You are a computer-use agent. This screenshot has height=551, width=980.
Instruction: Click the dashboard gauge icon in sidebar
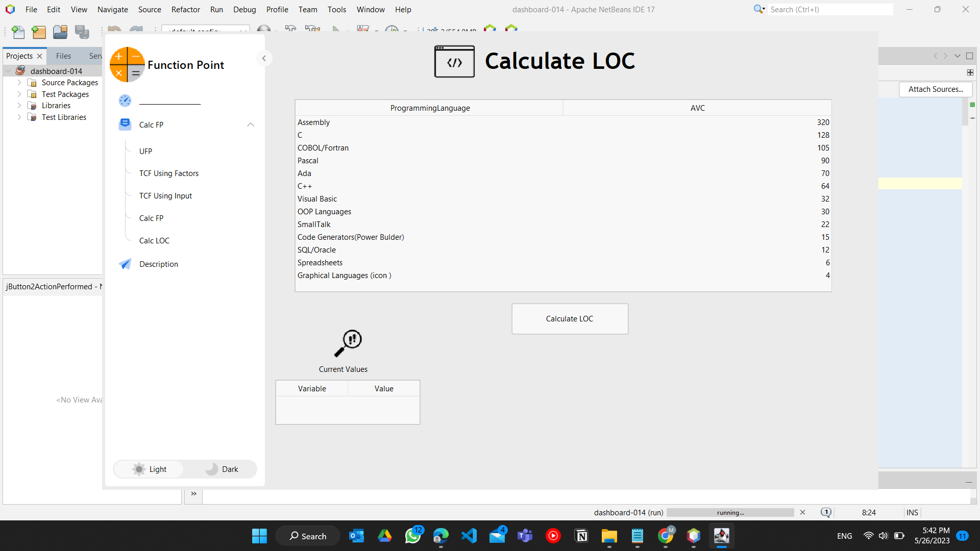tap(125, 101)
